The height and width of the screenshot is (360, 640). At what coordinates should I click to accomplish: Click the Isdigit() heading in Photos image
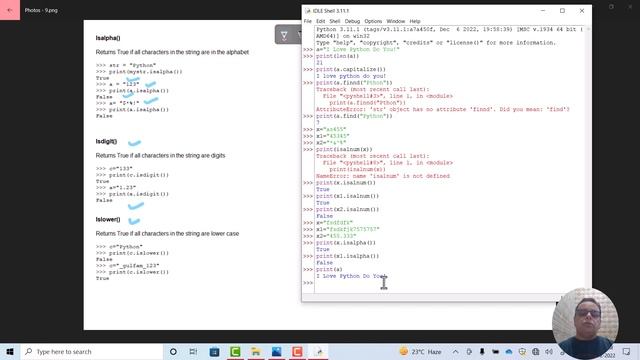(106, 141)
